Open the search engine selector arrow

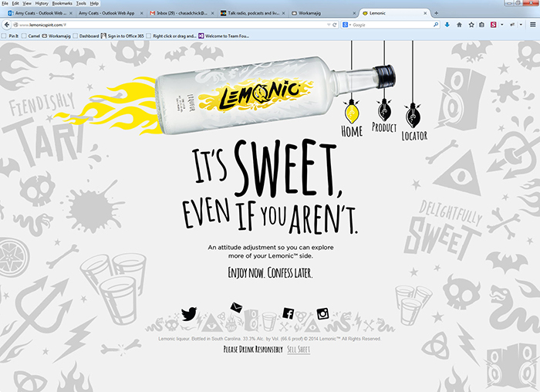[349, 25]
